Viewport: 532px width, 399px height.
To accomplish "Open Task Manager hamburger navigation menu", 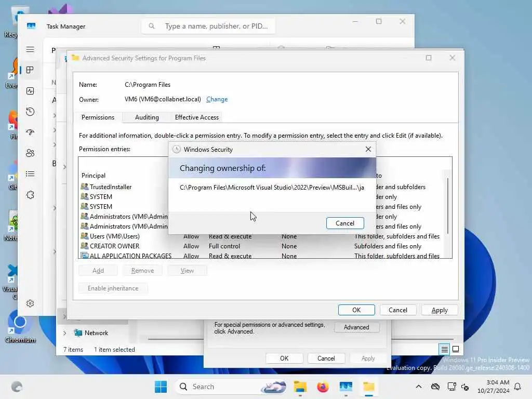I will tap(30, 49).
